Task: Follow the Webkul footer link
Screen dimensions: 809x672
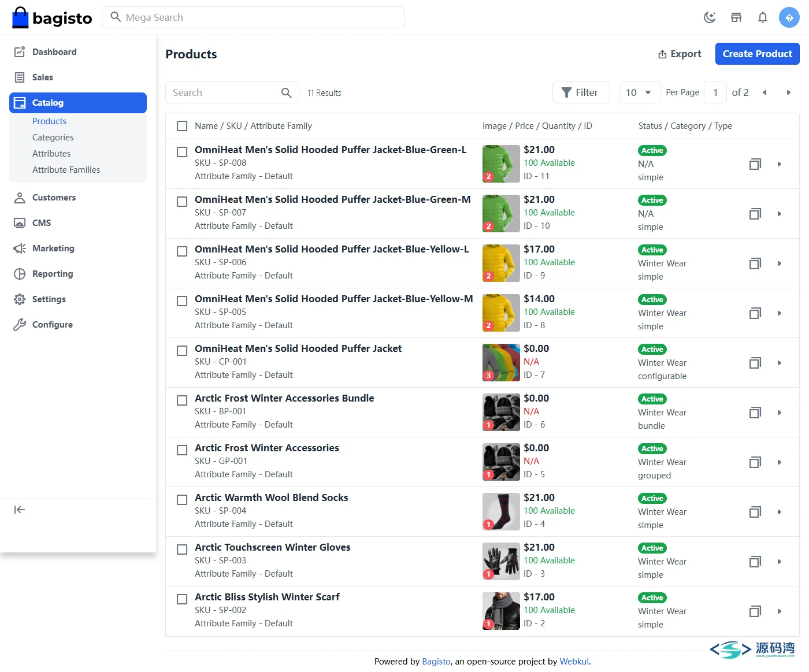Action: pyautogui.click(x=574, y=662)
